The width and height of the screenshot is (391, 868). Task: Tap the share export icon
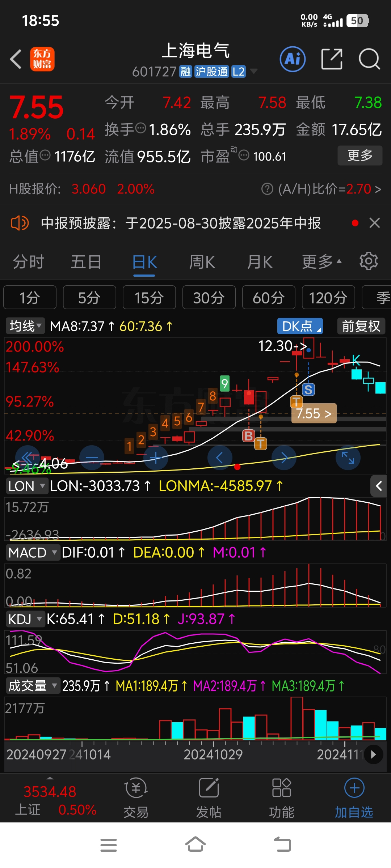click(332, 59)
